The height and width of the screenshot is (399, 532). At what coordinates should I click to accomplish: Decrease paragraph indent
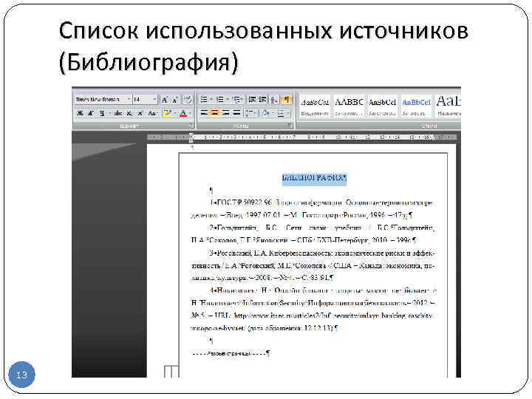pyautogui.click(x=252, y=100)
